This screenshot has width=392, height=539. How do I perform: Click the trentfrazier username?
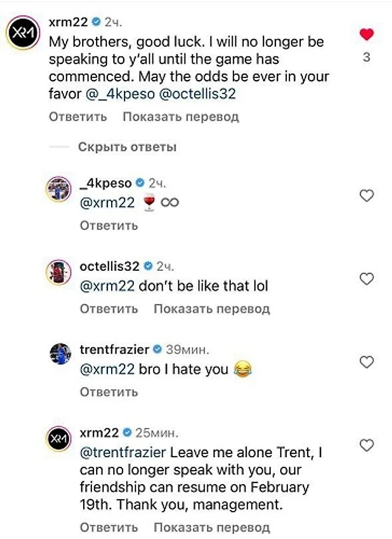[x=114, y=349]
